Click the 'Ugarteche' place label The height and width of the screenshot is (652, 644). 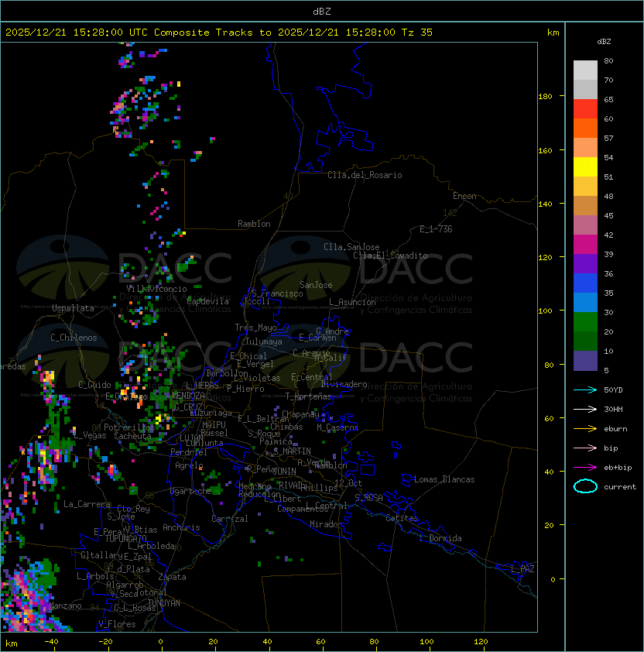pyautogui.click(x=191, y=491)
